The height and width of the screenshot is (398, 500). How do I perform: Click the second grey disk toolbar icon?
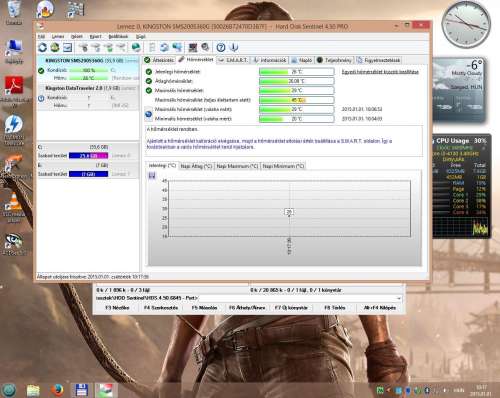[x=96, y=47]
